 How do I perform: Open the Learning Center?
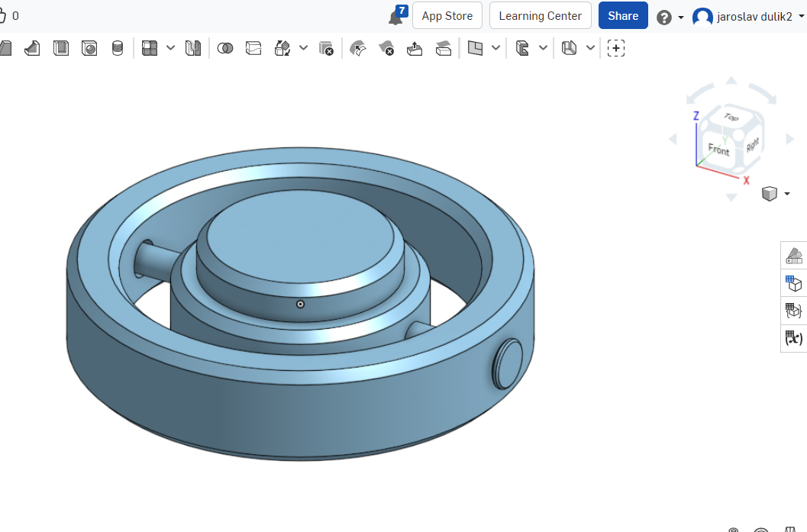pyautogui.click(x=541, y=16)
